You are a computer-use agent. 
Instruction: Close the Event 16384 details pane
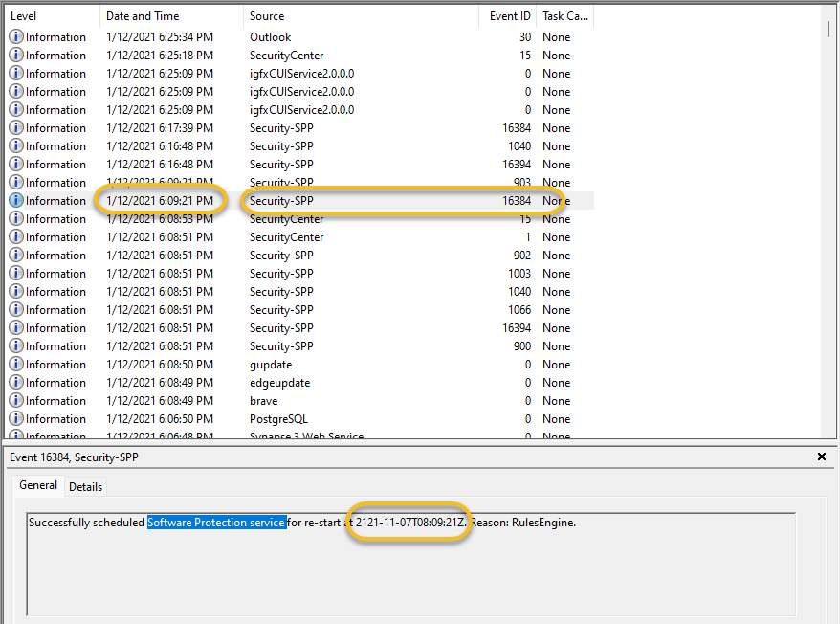821,457
